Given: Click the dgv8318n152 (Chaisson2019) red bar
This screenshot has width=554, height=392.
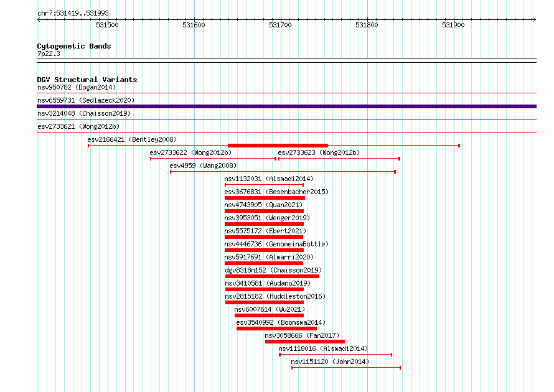Looking at the screenshot, I should pyautogui.click(x=272, y=276).
